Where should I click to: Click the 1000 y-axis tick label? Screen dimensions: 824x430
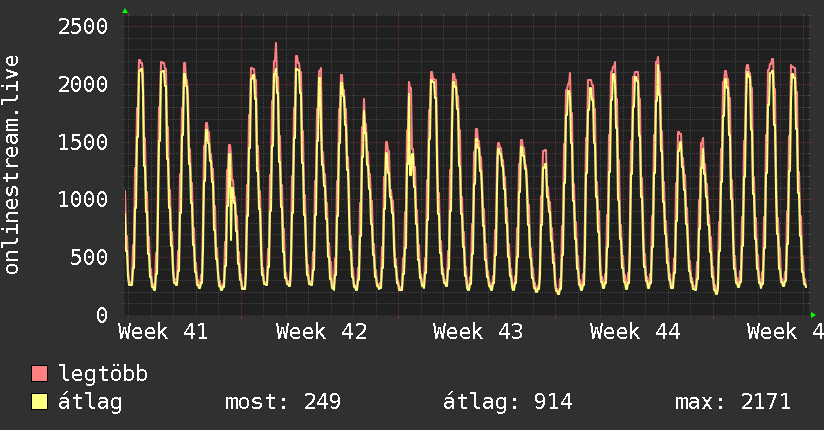pyautogui.click(x=83, y=199)
